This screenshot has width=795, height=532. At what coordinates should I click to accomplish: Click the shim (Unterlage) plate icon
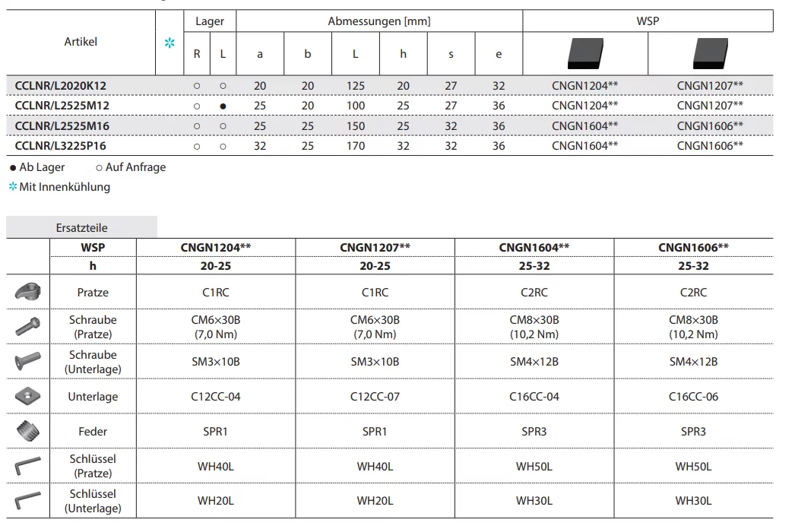pyautogui.click(x=28, y=396)
